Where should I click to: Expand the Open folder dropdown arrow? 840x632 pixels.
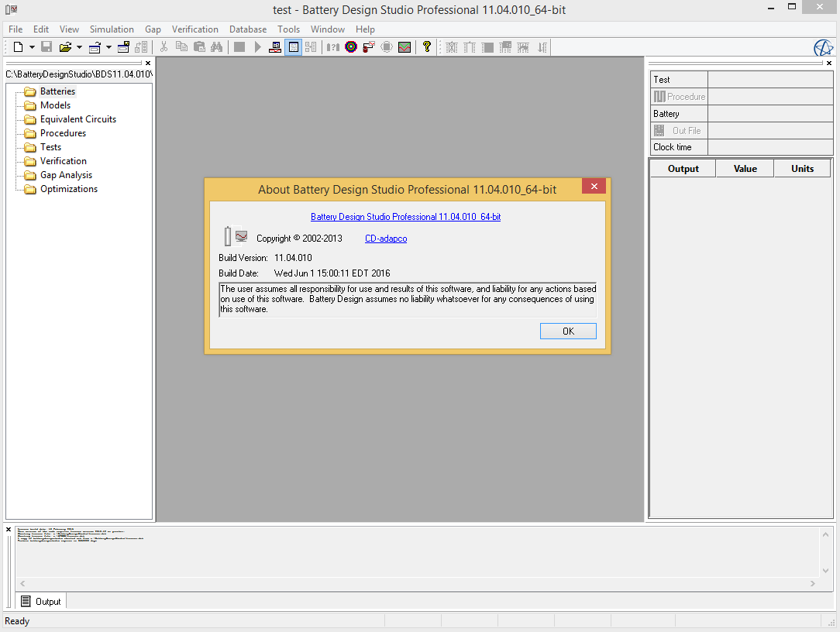coord(79,47)
